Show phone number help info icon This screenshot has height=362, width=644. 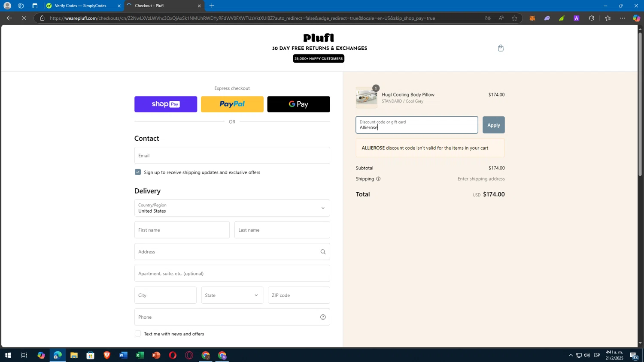(323, 317)
